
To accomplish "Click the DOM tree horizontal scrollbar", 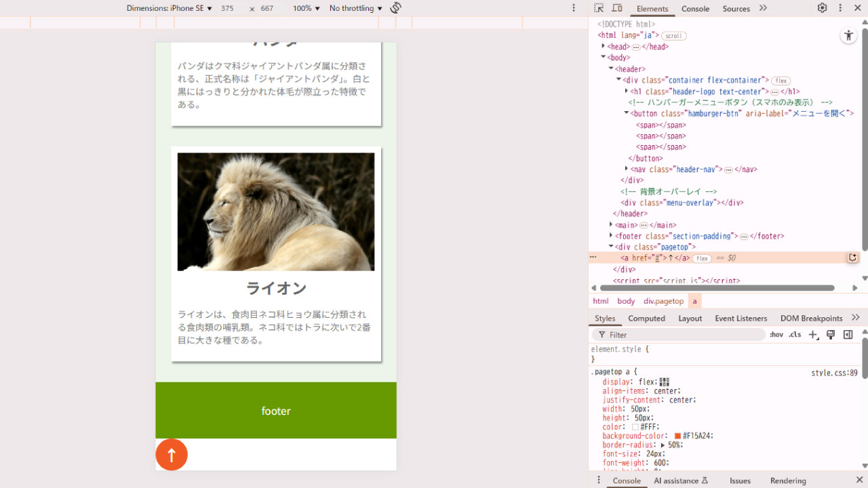I will click(x=717, y=288).
